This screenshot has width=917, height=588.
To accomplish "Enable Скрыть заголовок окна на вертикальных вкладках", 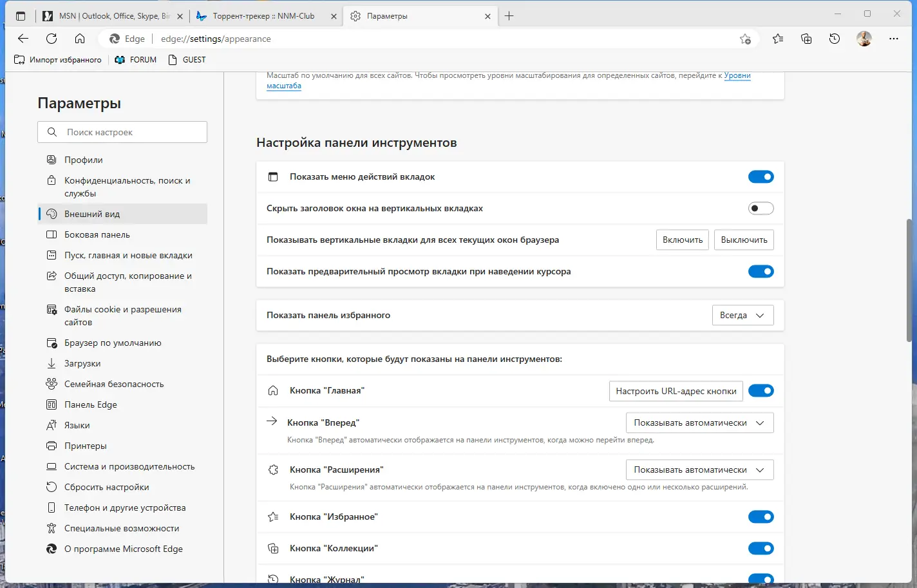I will 761,208.
